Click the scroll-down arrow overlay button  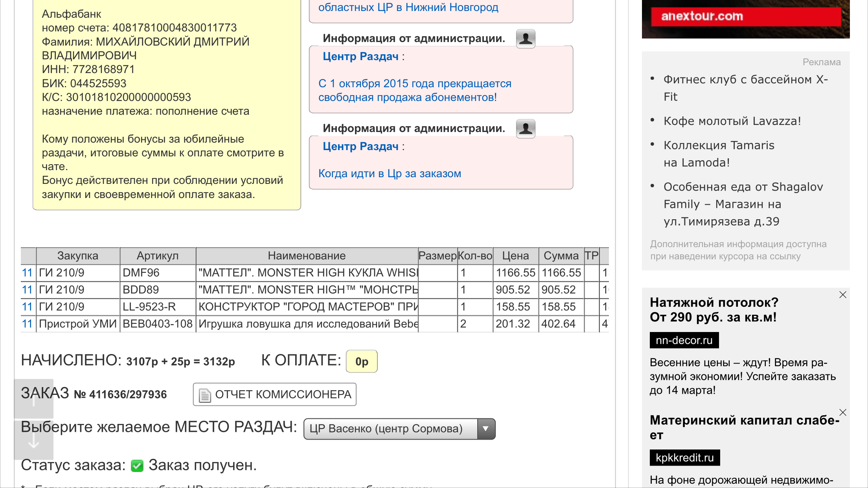(34, 440)
